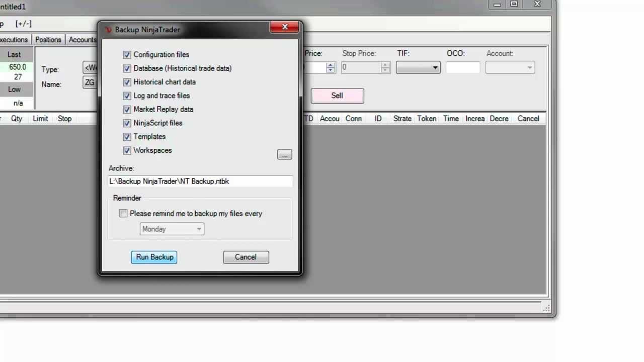
Task: Click the Decre column header
Action: [x=499, y=119]
